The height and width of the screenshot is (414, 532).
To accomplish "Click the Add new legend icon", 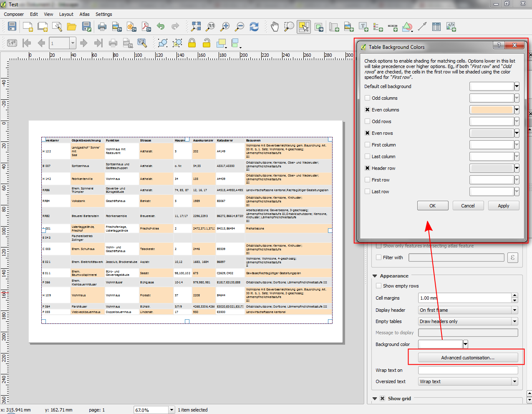I will click(378, 27).
